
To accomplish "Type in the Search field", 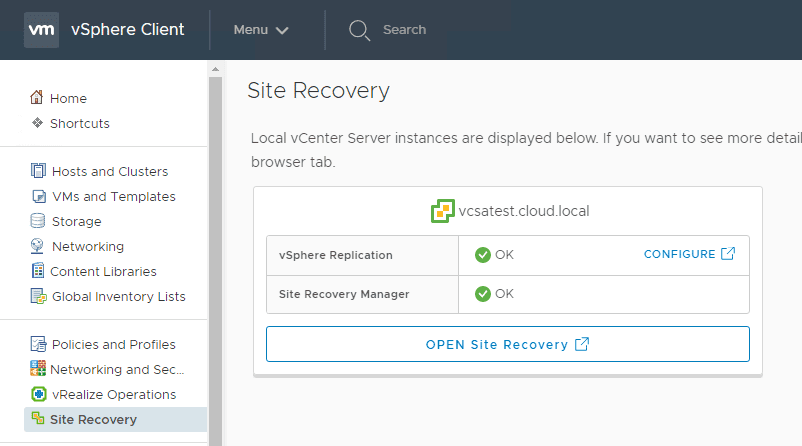I will (x=450, y=30).
